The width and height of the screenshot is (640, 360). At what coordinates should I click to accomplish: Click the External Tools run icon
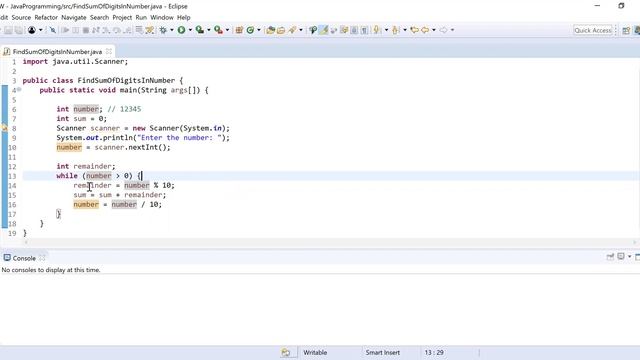[x=218, y=30]
